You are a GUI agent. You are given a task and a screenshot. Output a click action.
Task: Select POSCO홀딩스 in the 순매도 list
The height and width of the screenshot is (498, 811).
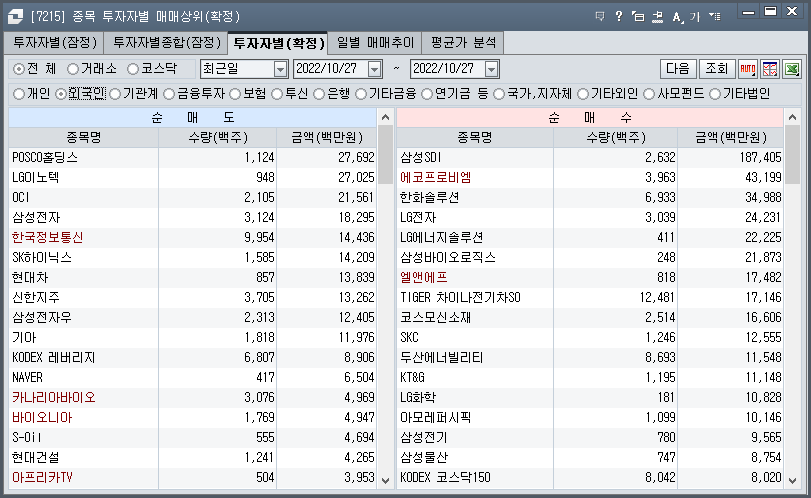pyautogui.click(x=192, y=158)
